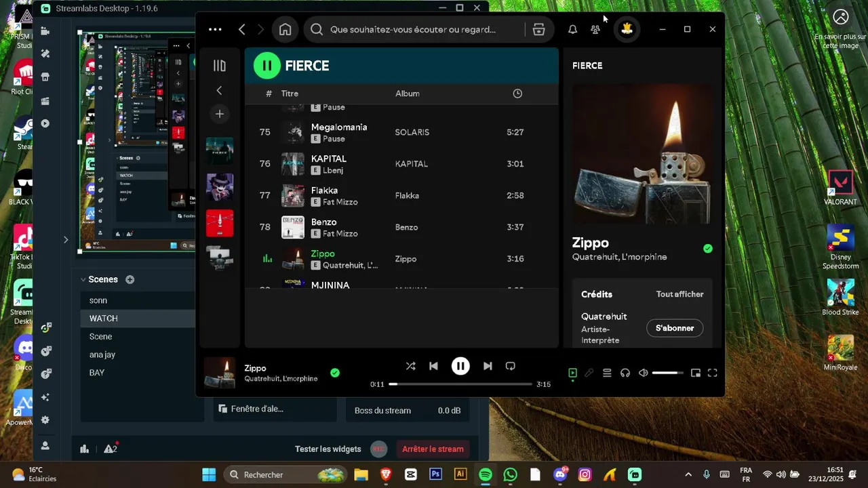Open Connect to a device icon
Image resolution: width=868 pixels, height=488 pixels.
625,373
